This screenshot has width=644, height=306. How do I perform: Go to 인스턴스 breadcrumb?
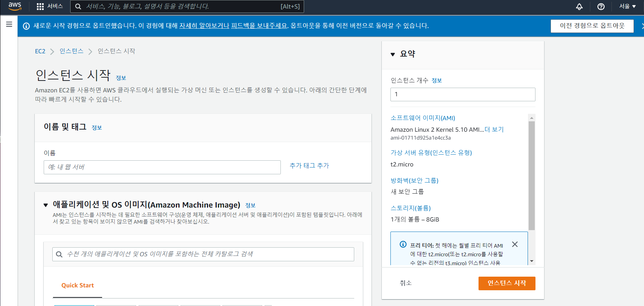tap(71, 51)
